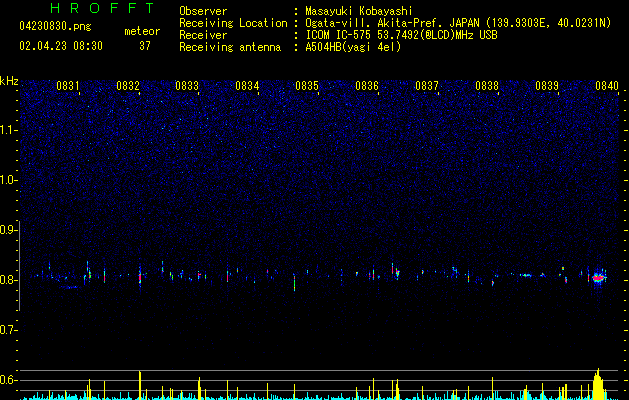The height and width of the screenshot is (400, 629).
Task: Click the 0.6 frequency axis label
Action: 9,380
